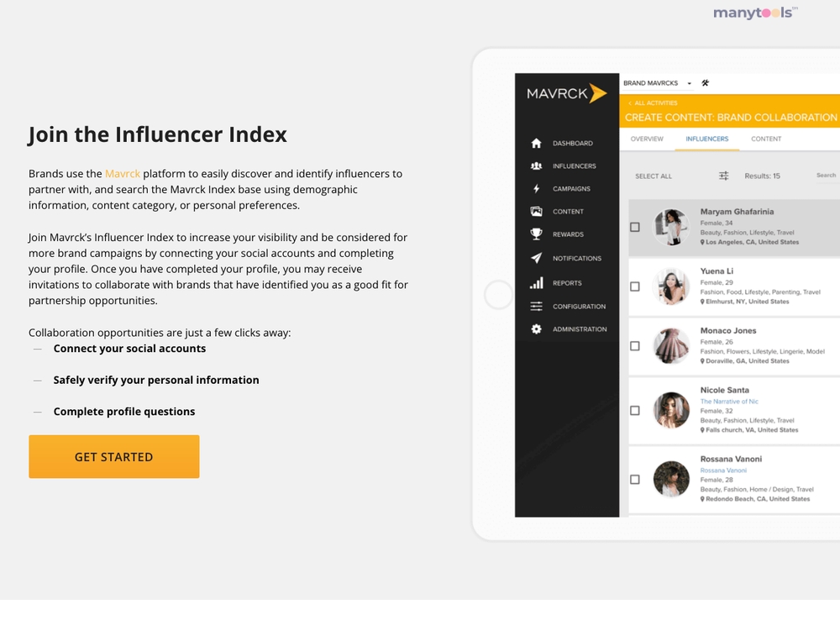This screenshot has width=840, height=636.
Task: Open Nicole Santa's profile thumbnail
Action: tap(671, 410)
